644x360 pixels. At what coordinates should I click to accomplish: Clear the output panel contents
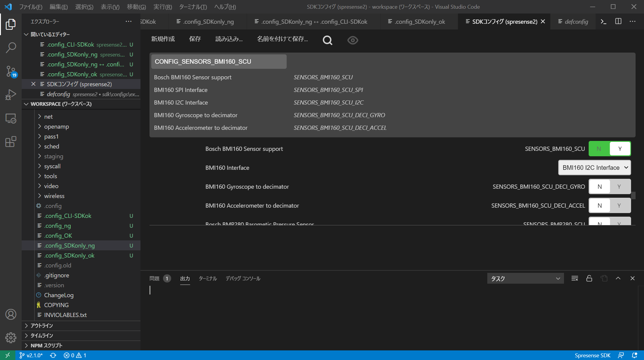(x=575, y=278)
